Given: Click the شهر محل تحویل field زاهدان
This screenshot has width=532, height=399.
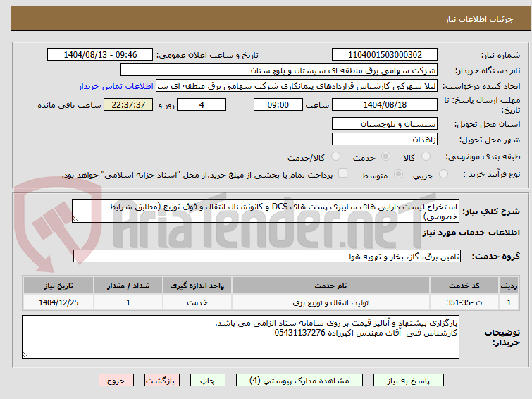Looking at the screenshot, I should coord(385,139).
